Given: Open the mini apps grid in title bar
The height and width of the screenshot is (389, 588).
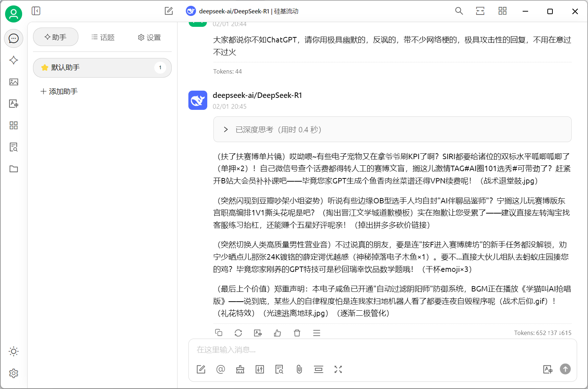Looking at the screenshot, I should click(503, 11).
